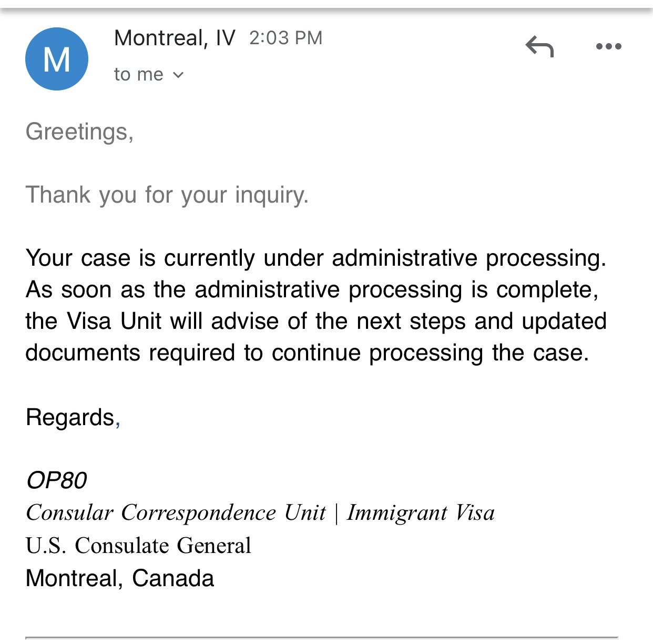Viewport: 653px width, 644px height.
Task: Click the line starting 'As soon as the administrative'
Action: [312, 290]
